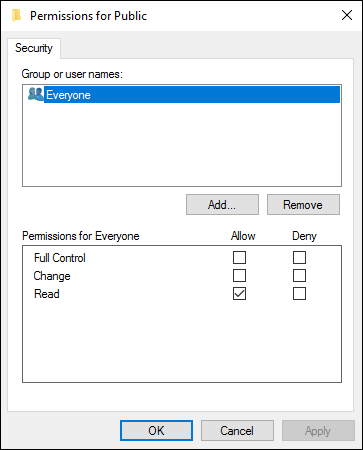Open the Add user or group dialog

pyautogui.click(x=222, y=205)
